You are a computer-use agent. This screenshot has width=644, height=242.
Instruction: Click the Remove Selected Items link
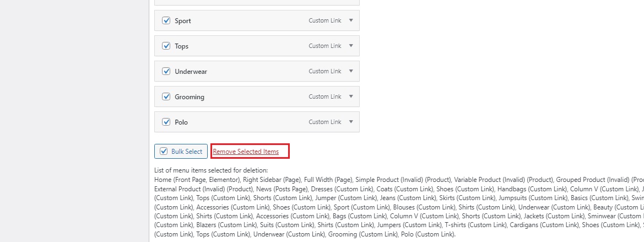246,152
